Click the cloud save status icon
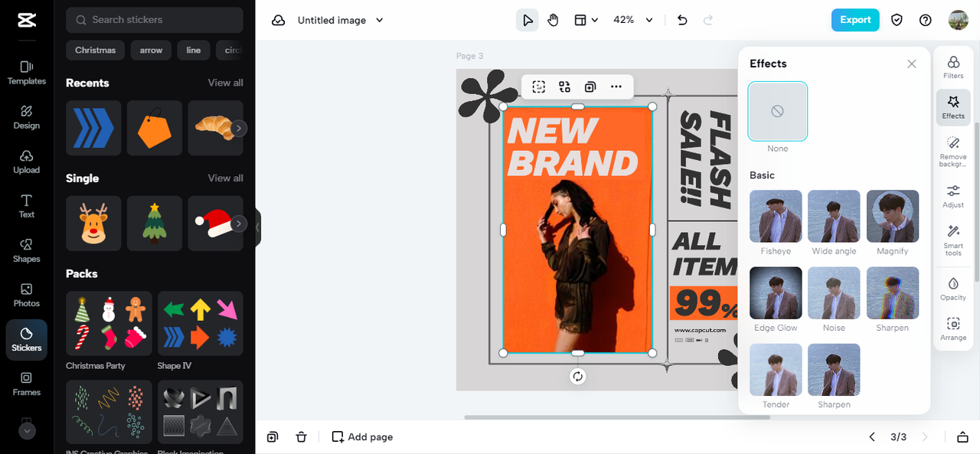The width and height of the screenshot is (980, 454). [x=279, y=21]
